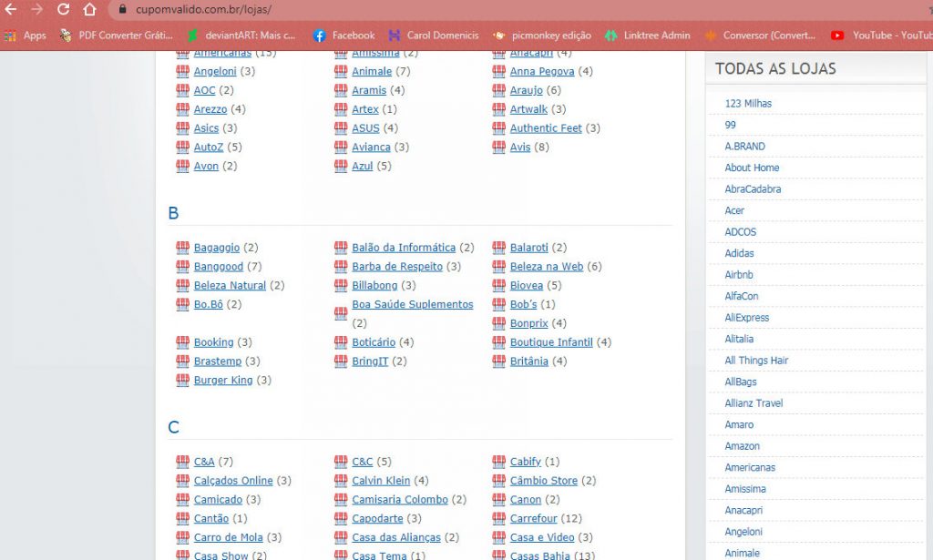Screen dimensions: 933x560
Task: Open the Authentic Feet store link
Action: (546, 127)
